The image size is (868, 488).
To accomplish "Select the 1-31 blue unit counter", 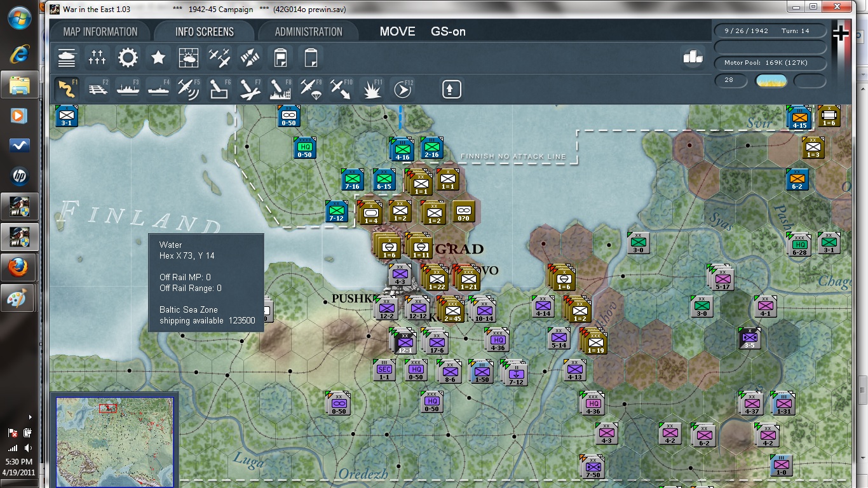I will pyautogui.click(x=783, y=403).
